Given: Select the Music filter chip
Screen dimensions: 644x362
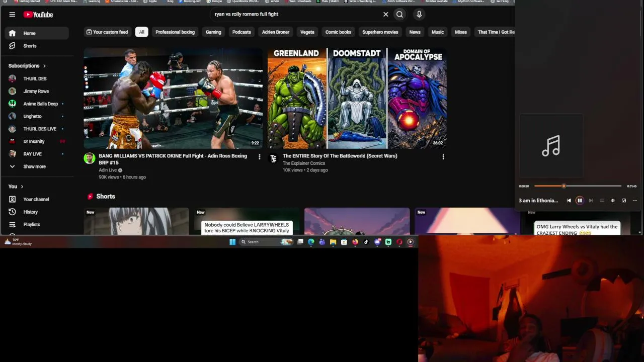Looking at the screenshot, I should 438,32.
